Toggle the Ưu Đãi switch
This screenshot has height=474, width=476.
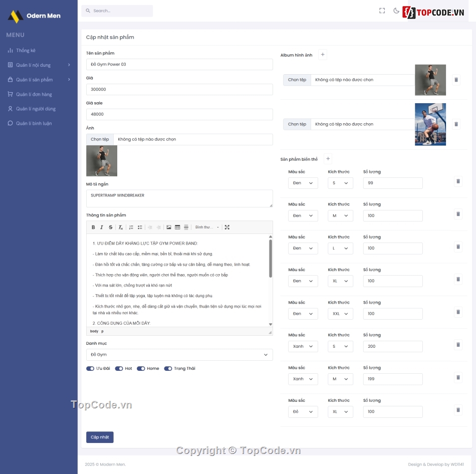point(90,369)
